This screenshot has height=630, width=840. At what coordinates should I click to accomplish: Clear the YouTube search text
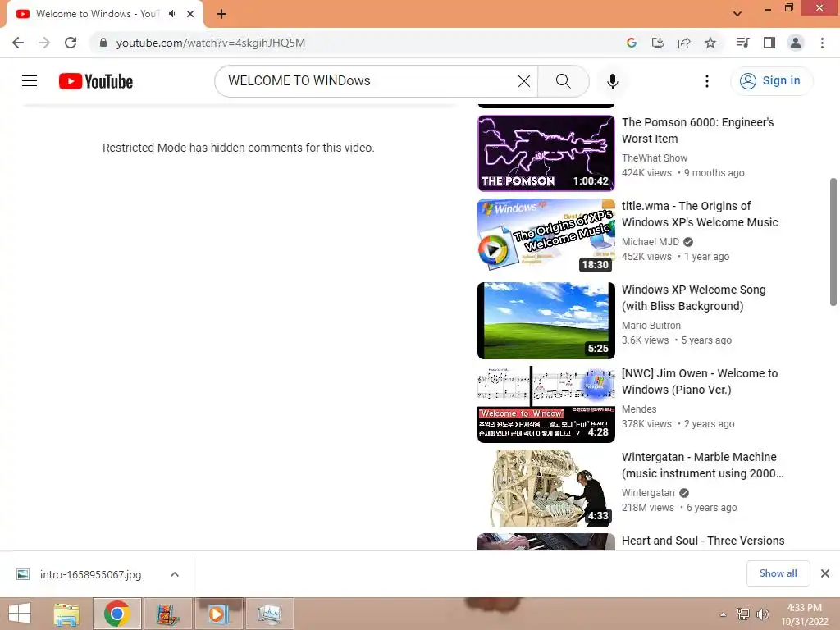click(524, 81)
